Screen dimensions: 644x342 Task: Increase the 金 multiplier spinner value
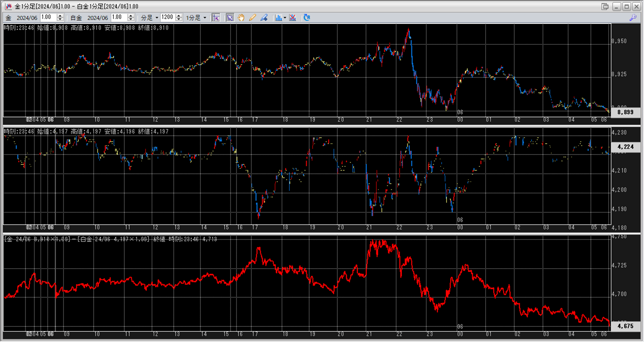point(60,16)
